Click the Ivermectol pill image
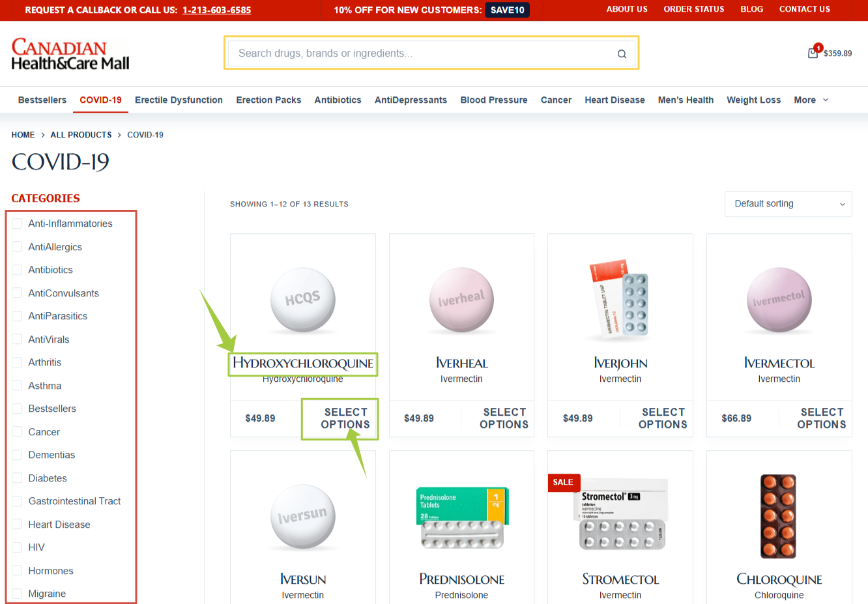Viewport: 868px width, 604px height. pos(779,300)
